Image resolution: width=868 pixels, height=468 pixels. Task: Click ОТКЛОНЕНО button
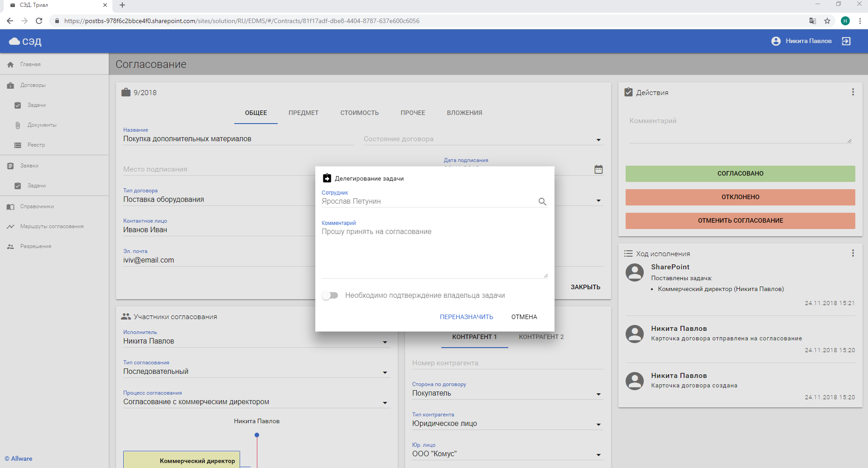[740, 197]
